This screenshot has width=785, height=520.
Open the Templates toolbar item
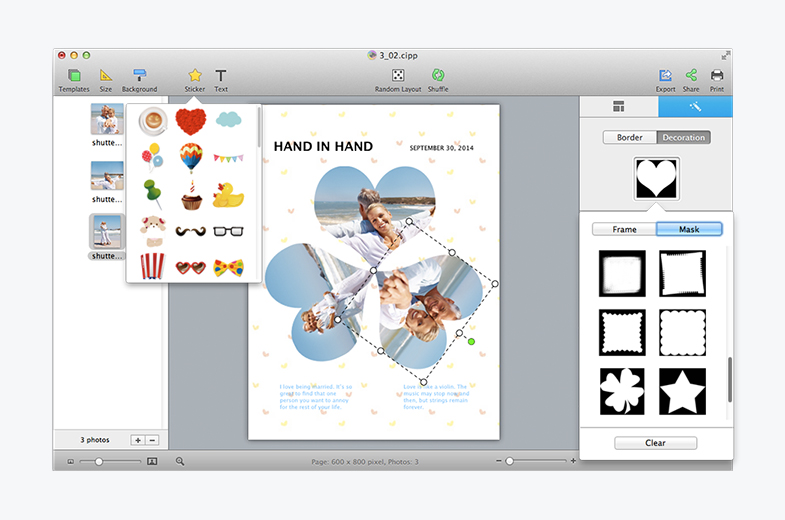click(x=74, y=81)
